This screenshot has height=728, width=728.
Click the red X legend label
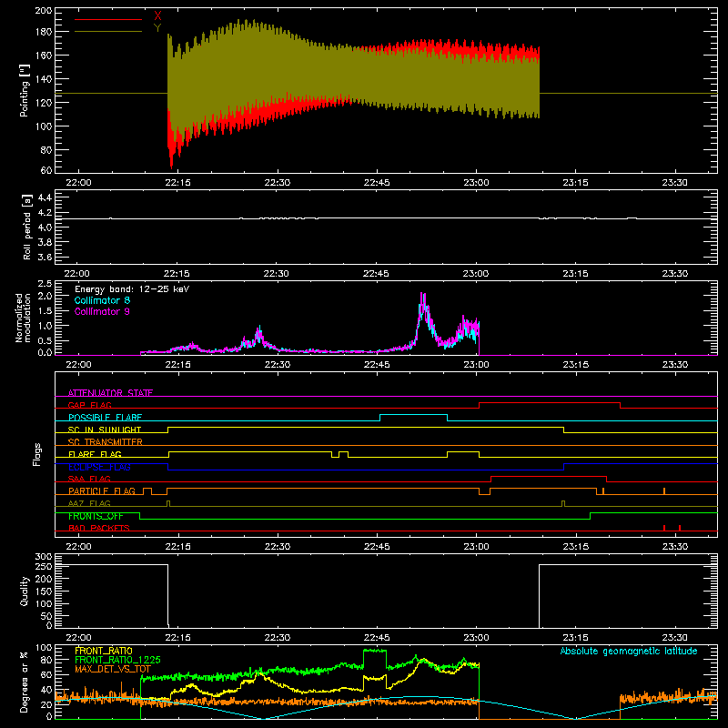[157, 16]
